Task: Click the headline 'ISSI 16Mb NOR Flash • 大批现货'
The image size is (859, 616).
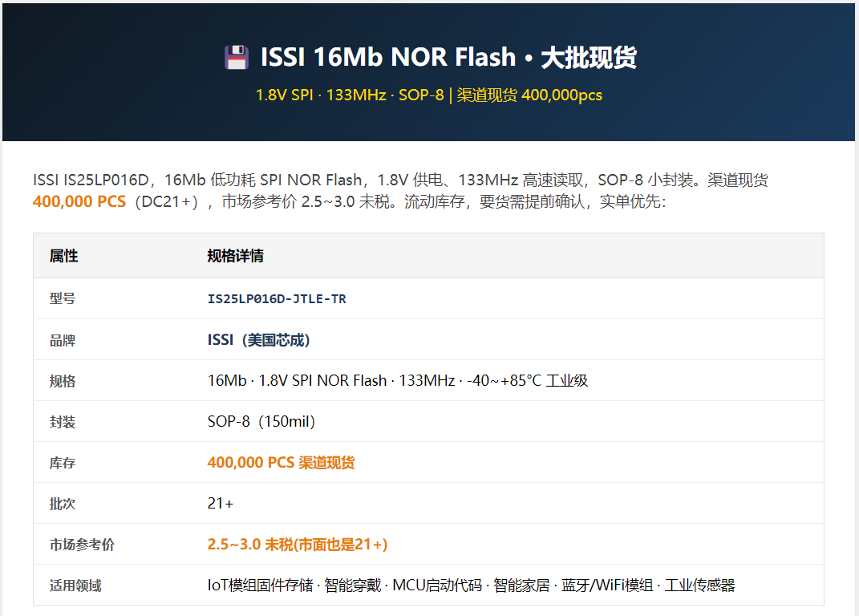Action: pyautogui.click(x=448, y=58)
